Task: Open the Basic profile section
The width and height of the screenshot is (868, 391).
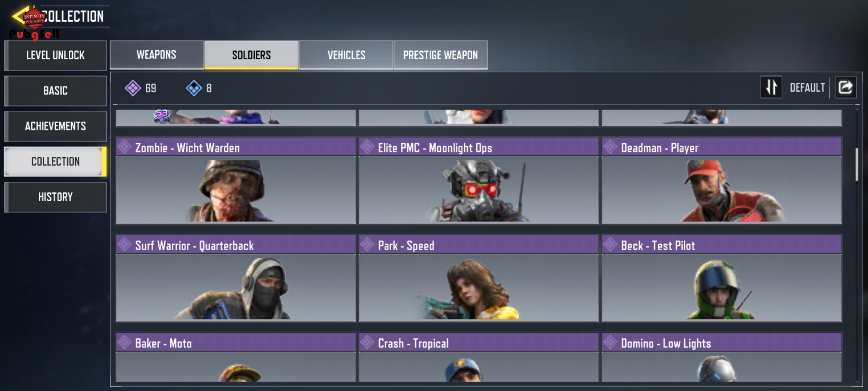Action: pyautogui.click(x=55, y=91)
